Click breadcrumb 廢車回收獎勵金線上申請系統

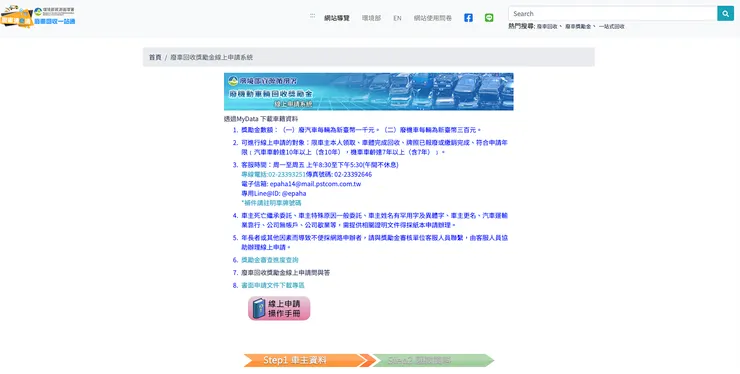pos(211,57)
